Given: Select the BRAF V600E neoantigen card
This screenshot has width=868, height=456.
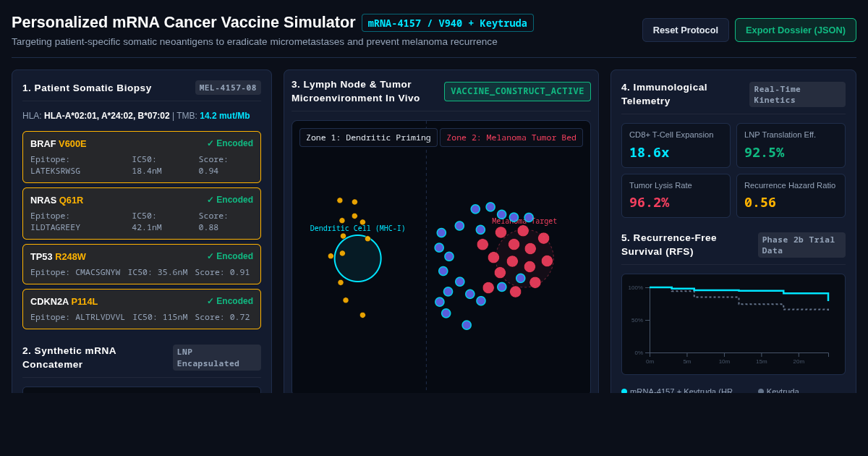Looking at the screenshot, I should point(142,157).
